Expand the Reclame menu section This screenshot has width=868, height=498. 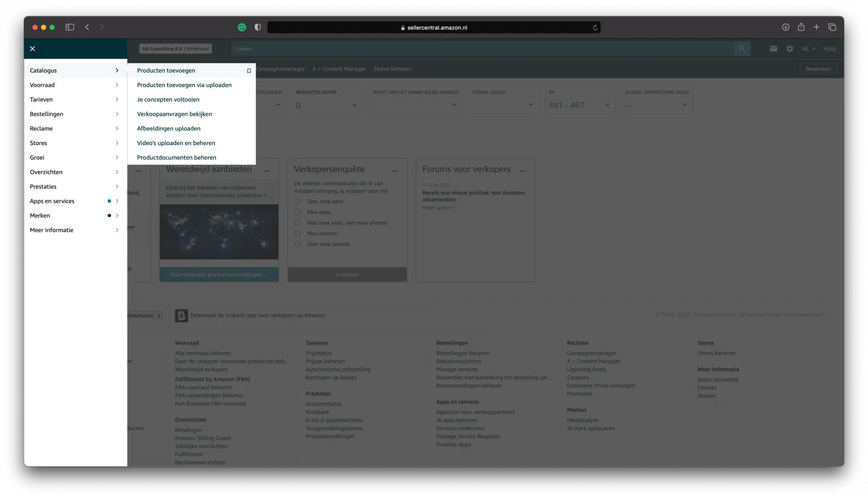75,129
